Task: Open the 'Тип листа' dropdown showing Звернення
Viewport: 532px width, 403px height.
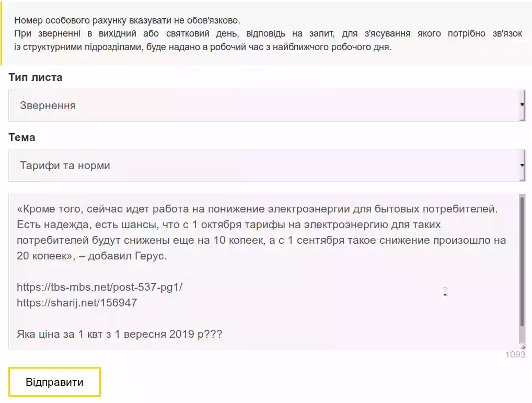Action: [267, 105]
